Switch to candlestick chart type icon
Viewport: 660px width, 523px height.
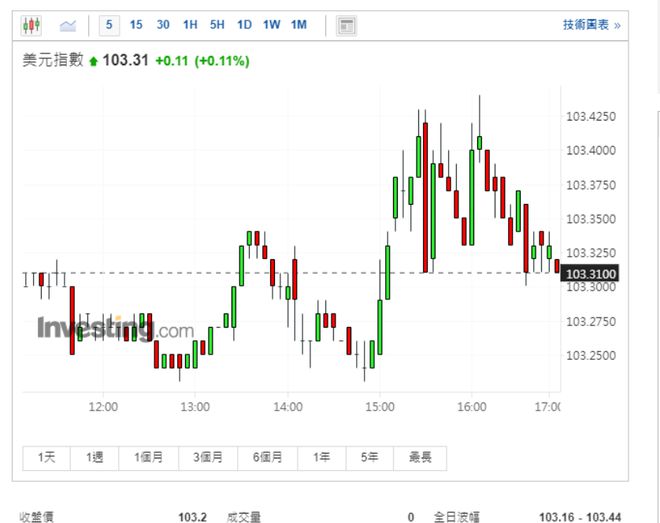[32, 25]
